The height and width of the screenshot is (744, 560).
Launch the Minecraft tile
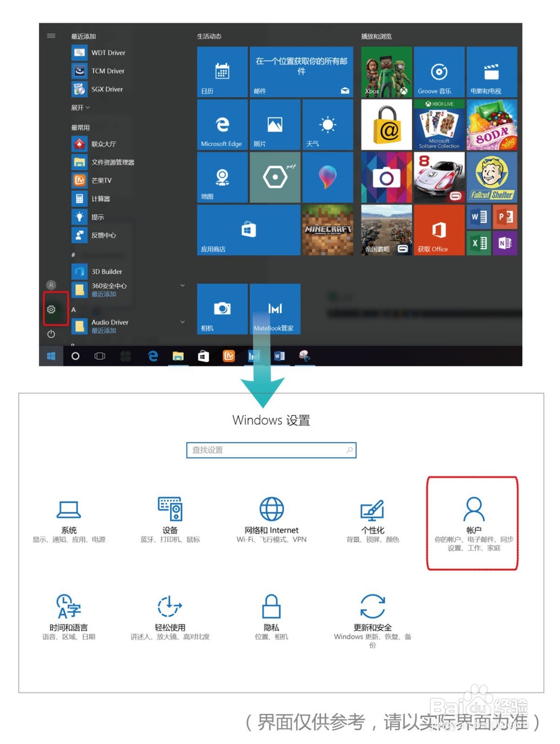click(x=328, y=230)
